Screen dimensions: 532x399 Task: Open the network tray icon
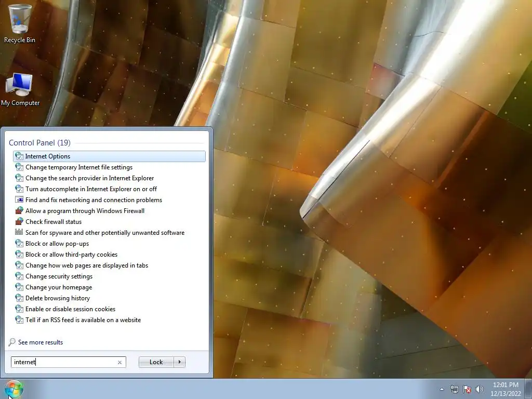point(454,389)
